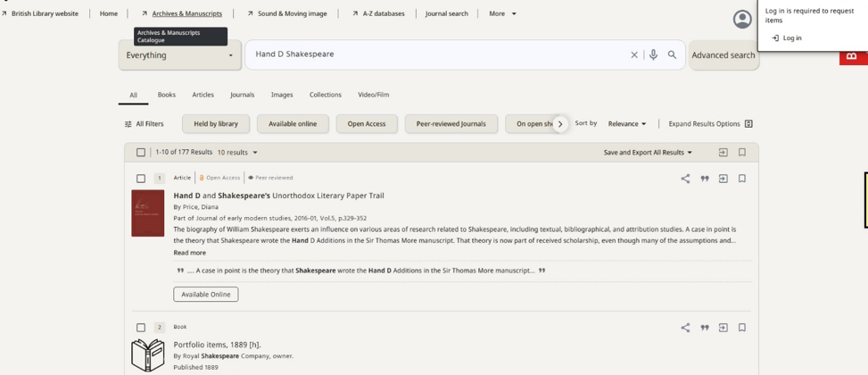
Task: Click the Open Access badge on result 1
Action: (x=219, y=178)
